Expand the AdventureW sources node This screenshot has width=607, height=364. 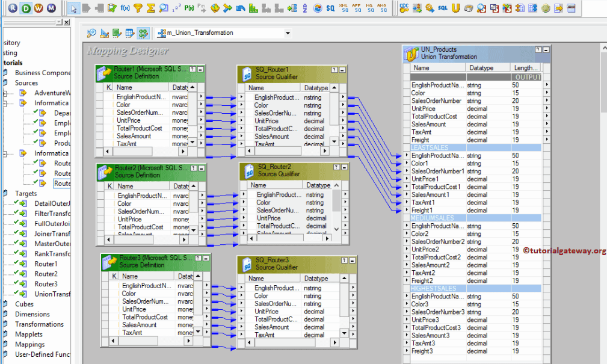tap(4, 93)
